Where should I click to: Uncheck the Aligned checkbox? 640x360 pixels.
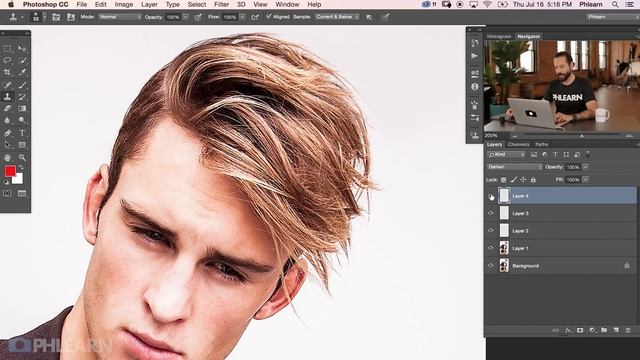coord(269,17)
